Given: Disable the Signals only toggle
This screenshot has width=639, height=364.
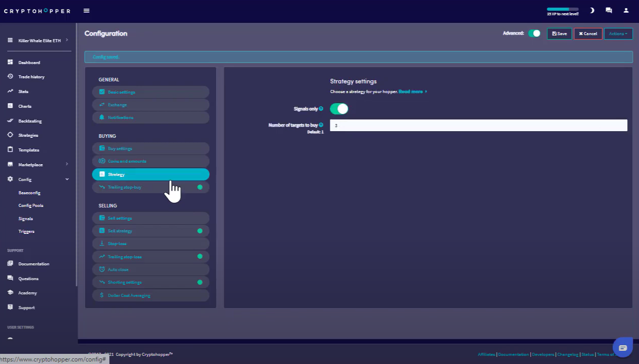Looking at the screenshot, I should (x=339, y=109).
